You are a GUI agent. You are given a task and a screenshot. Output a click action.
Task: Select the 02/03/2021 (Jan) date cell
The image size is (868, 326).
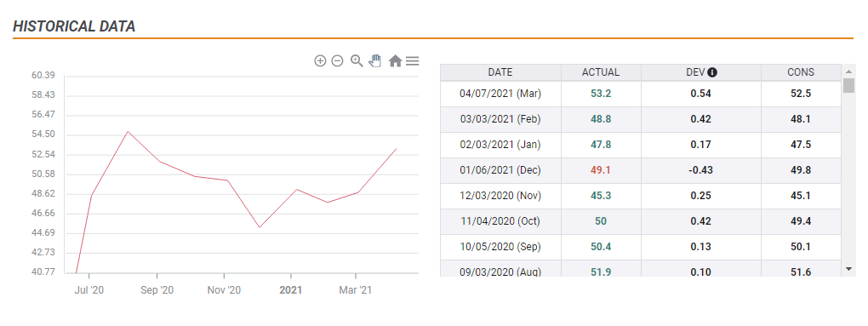tap(500, 145)
